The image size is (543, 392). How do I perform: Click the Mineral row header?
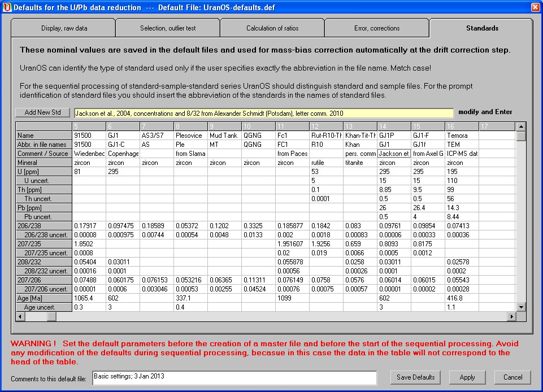point(44,163)
